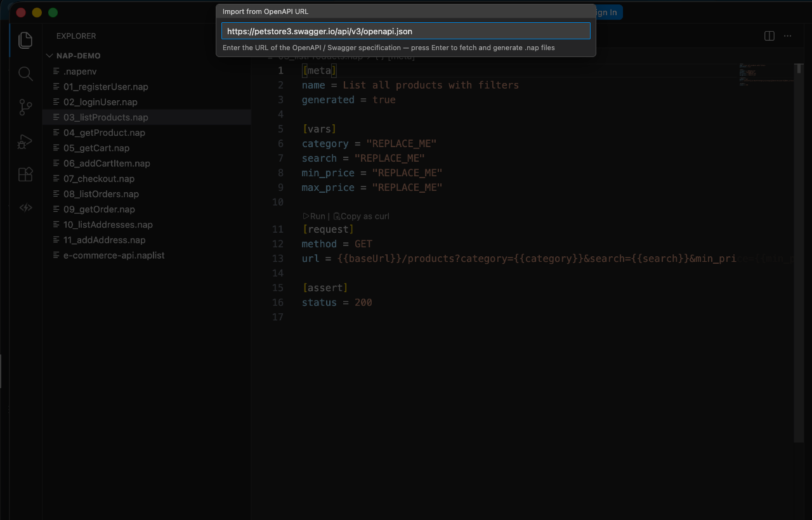The height and width of the screenshot is (520, 812).
Task: Open 10_listAddresses.nap file
Action: click(147, 224)
